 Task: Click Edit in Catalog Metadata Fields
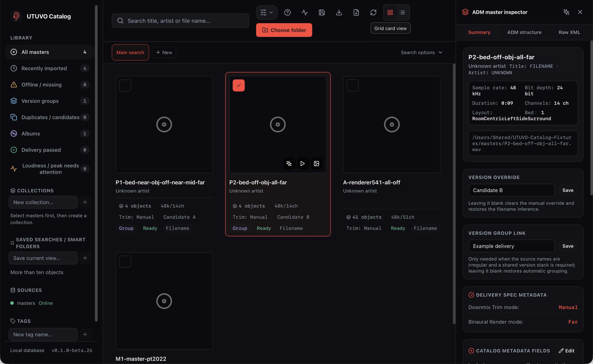[x=567, y=350]
